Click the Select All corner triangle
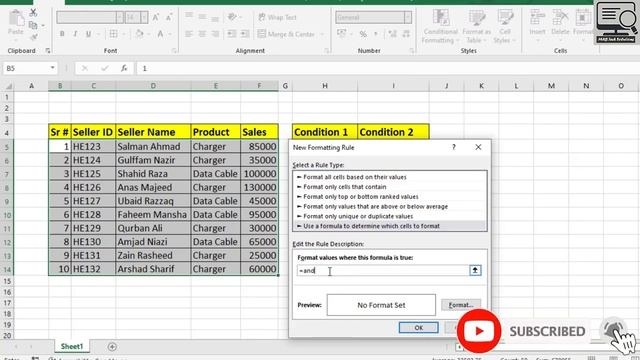This screenshot has width=640, height=360. 9,86
